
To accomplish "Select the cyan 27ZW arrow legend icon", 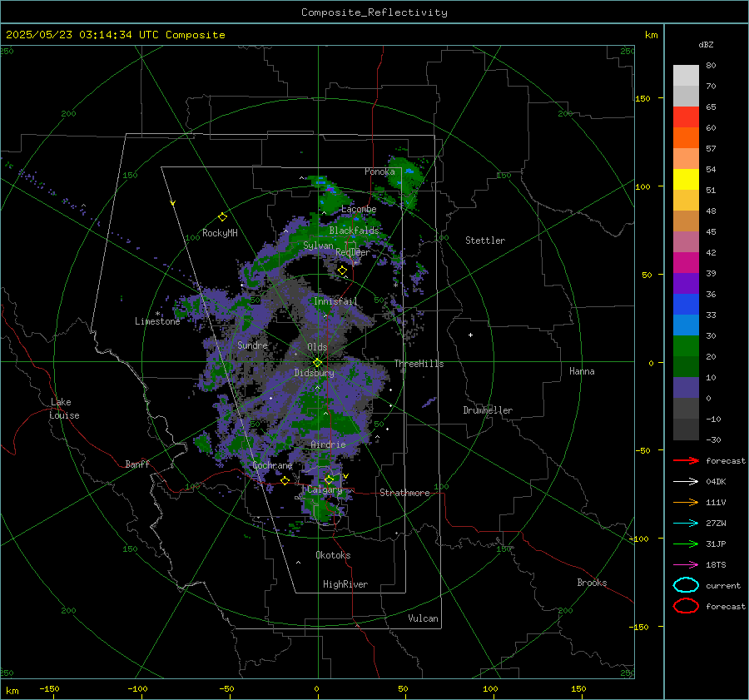I will (686, 524).
